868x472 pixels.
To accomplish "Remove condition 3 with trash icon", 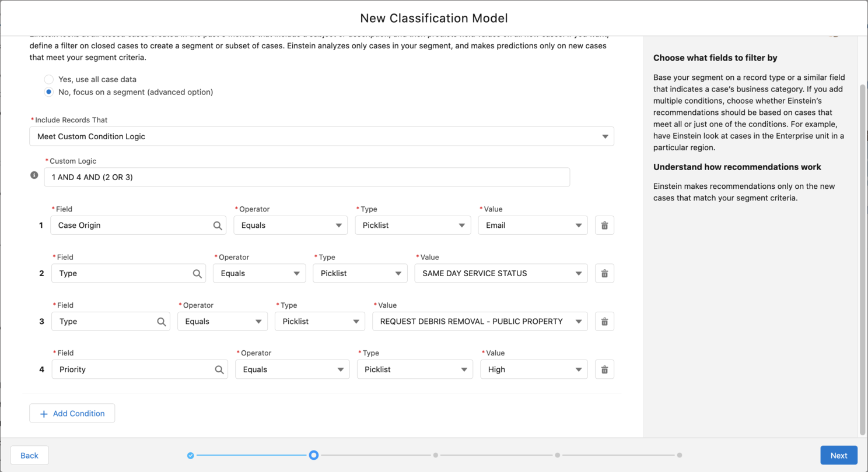I will [604, 322].
